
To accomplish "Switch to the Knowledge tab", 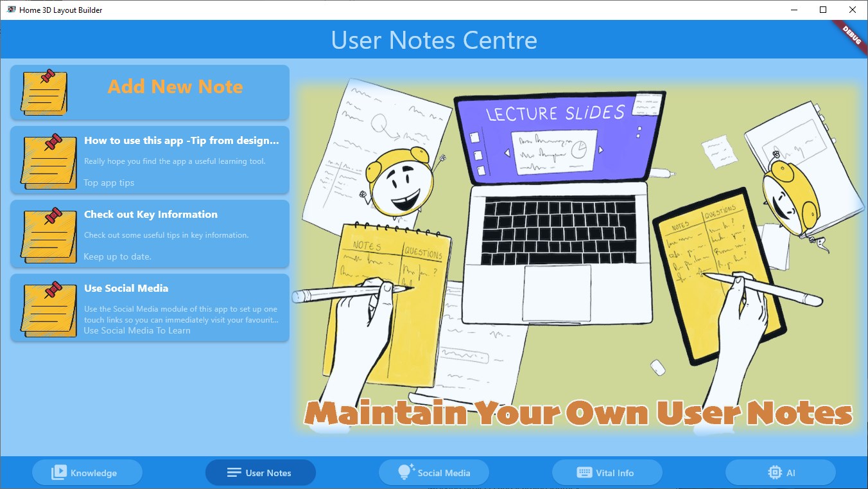I will point(87,472).
